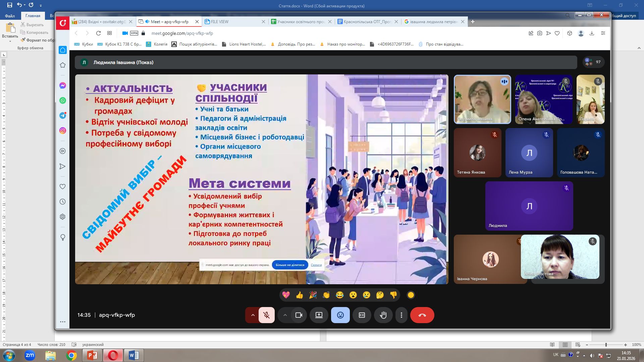Open the share screen (present) button
This screenshot has height=362, width=644.
point(319,315)
